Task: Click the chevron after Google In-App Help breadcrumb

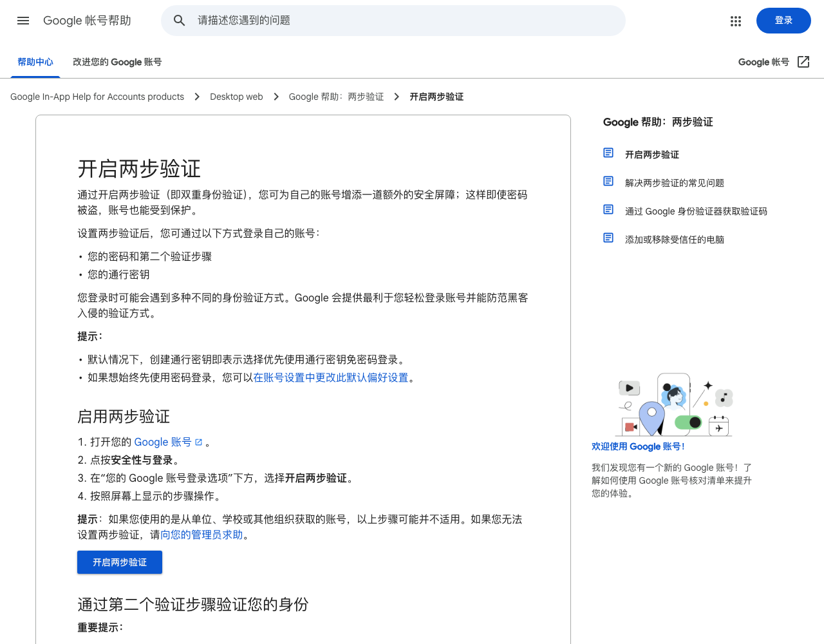Action: tap(197, 97)
